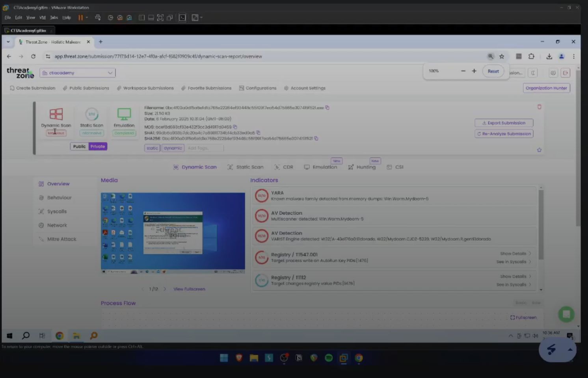
Task: Open the CSI tab
Action: click(395, 167)
